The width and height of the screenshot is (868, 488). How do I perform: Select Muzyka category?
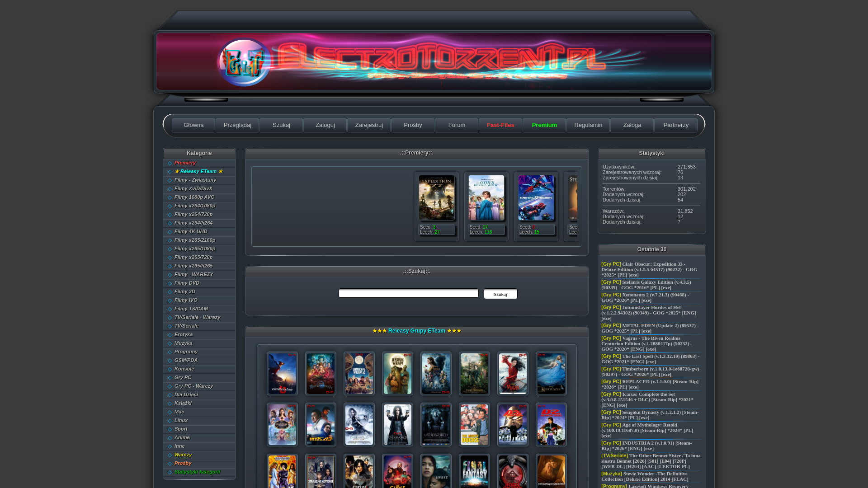[x=183, y=343]
